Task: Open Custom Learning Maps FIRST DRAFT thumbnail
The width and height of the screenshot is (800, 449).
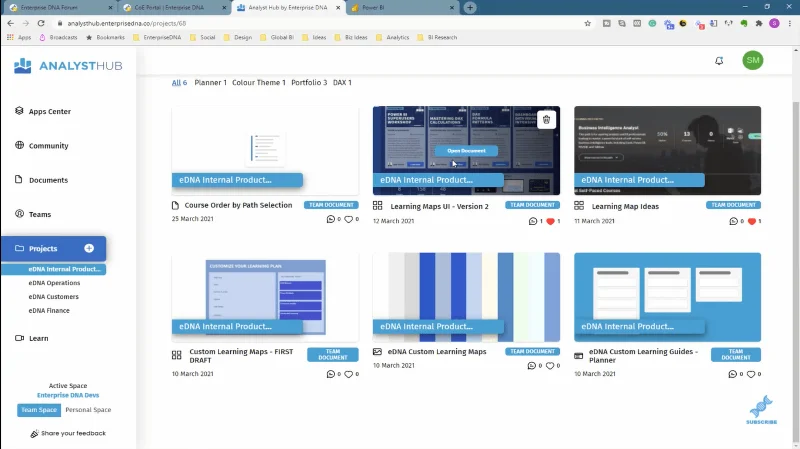Action: click(265, 297)
